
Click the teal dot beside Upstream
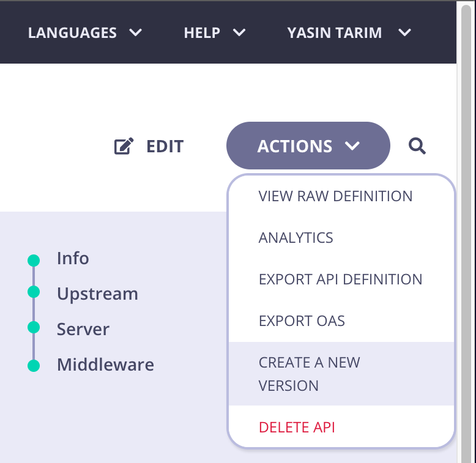34,293
